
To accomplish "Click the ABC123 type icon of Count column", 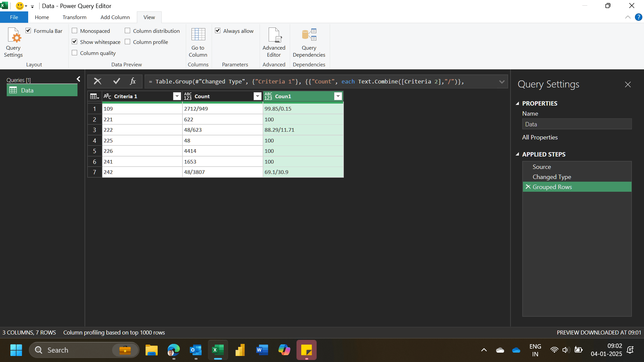I will coord(188,97).
